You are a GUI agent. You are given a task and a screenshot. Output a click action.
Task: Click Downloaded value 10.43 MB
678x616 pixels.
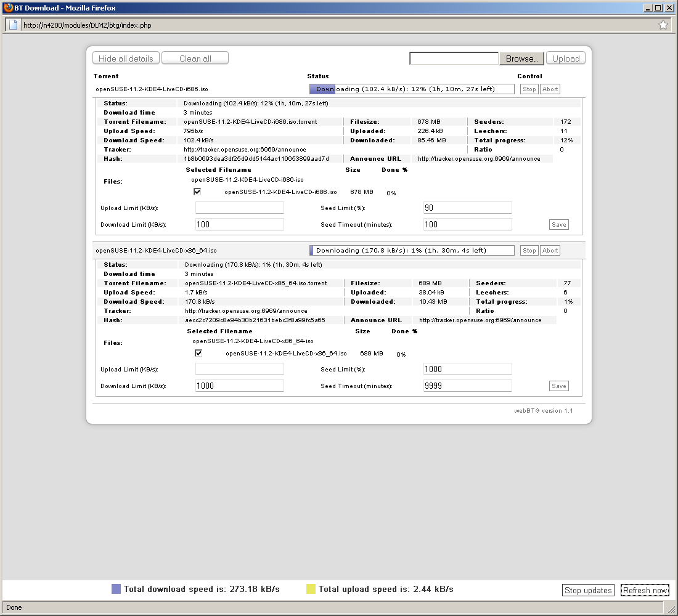[433, 302]
